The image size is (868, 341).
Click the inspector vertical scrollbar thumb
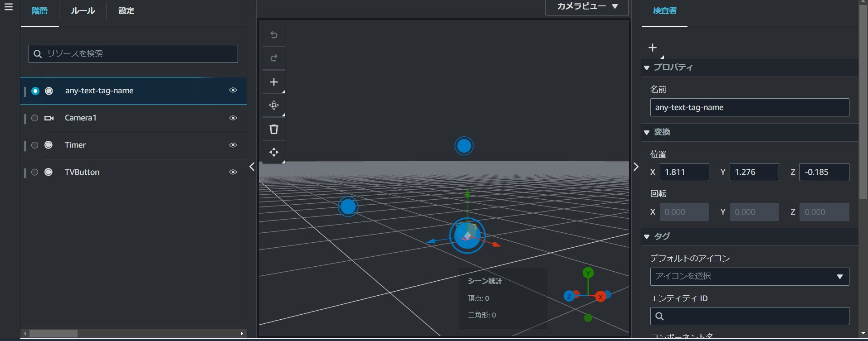[863, 102]
